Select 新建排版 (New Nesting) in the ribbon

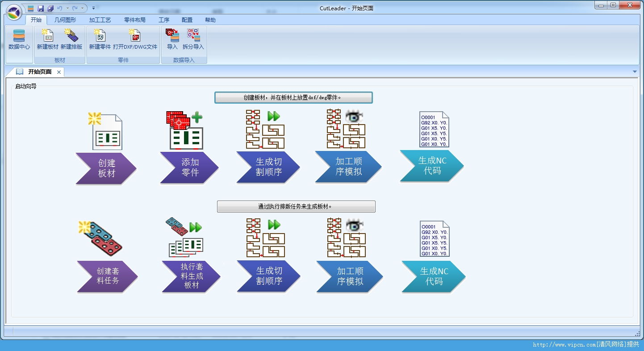click(x=71, y=40)
